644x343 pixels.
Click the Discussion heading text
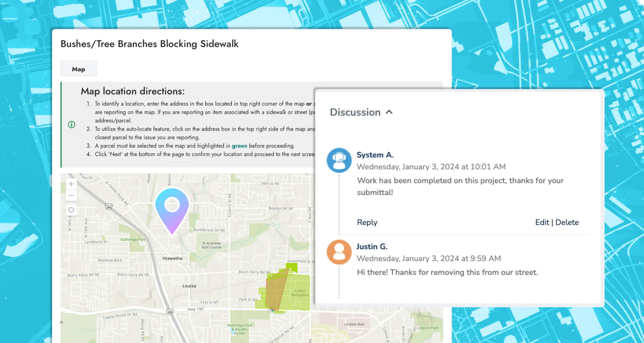pos(355,112)
